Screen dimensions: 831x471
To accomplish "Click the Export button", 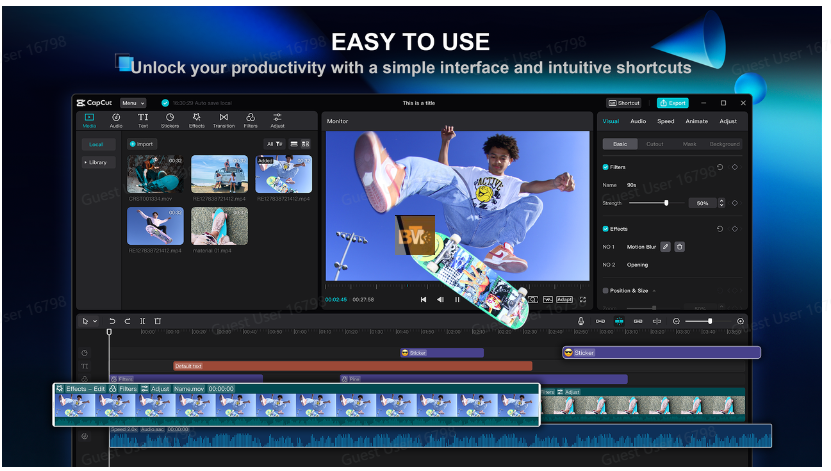I will [x=672, y=103].
